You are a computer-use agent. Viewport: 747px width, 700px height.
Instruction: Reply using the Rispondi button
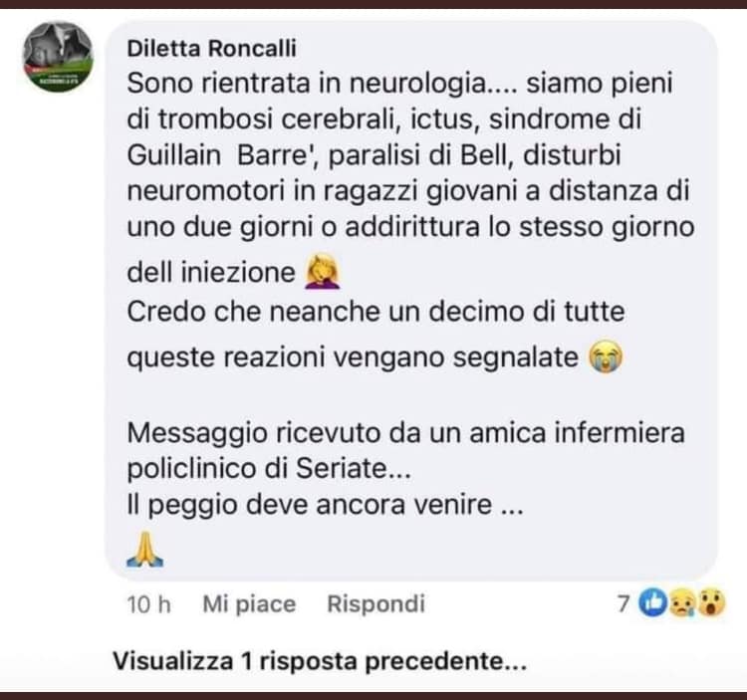click(x=375, y=603)
